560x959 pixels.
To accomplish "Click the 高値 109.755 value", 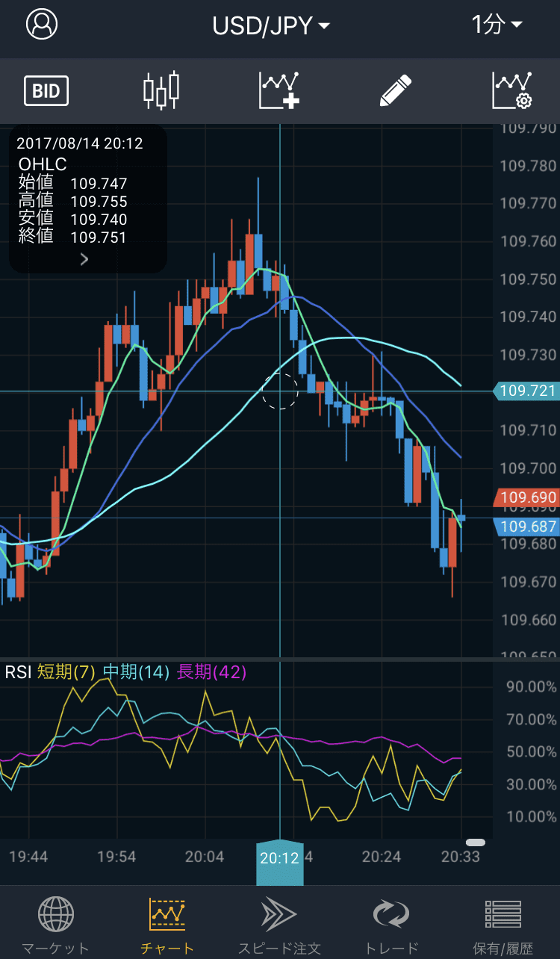I will [99, 202].
